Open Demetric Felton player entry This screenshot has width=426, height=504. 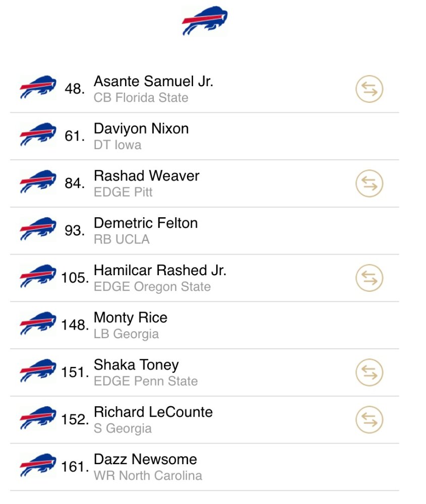205,231
